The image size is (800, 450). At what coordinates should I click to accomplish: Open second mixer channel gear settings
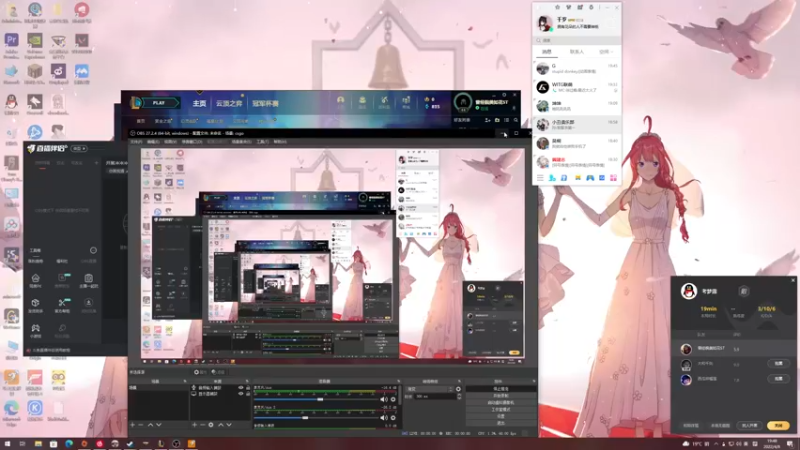(393, 418)
